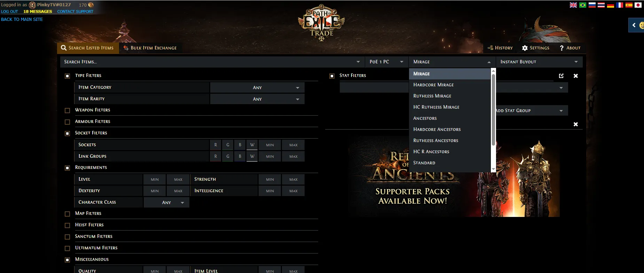The width and height of the screenshot is (644, 273).
Task: Toggle the Miscellaneous checkbox
Action: pyautogui.click(x=68, y=260)
